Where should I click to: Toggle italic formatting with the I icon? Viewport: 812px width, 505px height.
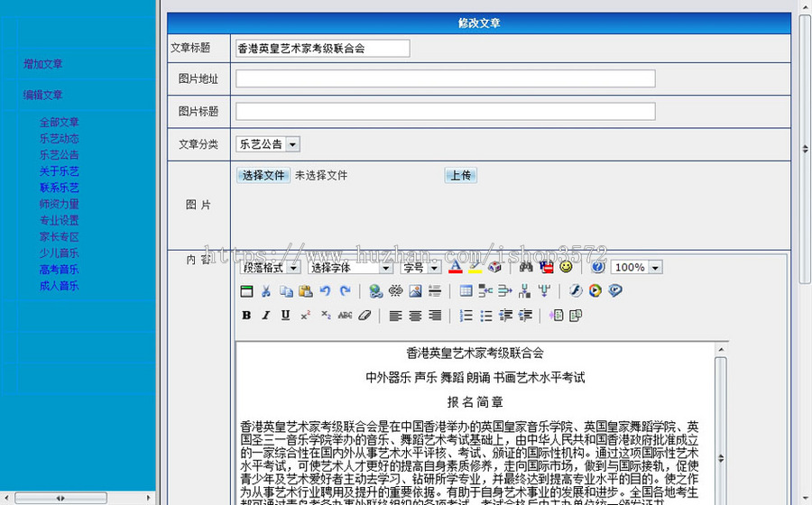point(266,316)
